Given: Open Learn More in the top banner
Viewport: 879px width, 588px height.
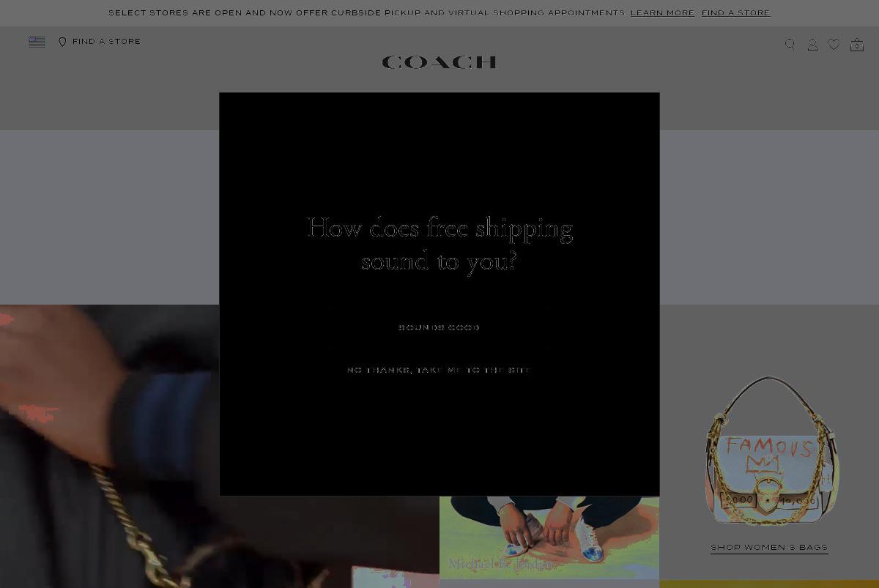Looking at the screenshot, I should coord(662,13).
